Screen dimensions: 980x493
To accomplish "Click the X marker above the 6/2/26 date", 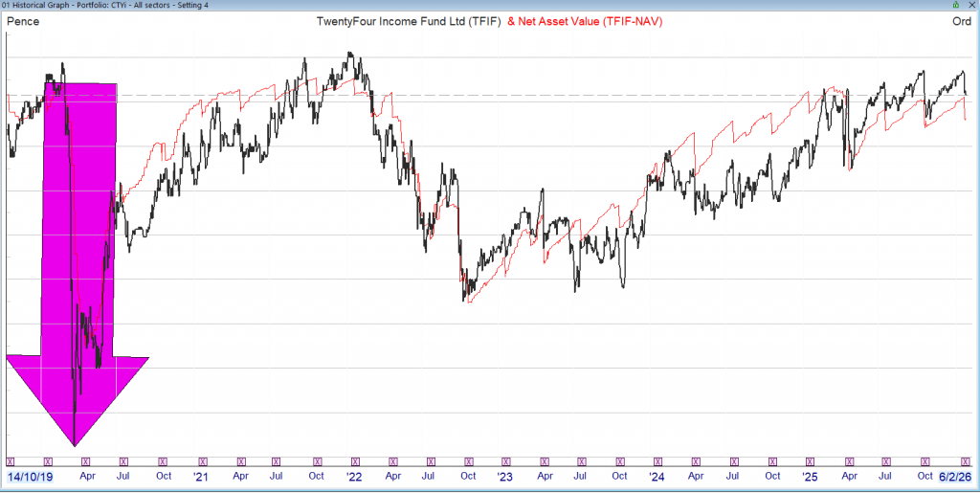I will pos(965,462).
